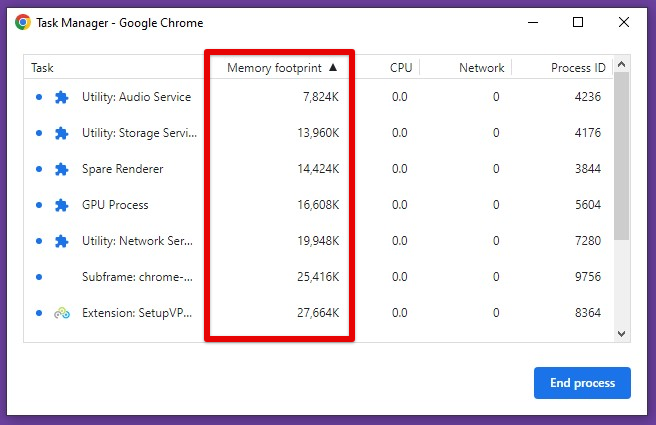
Task: Select the Extension: SetupVP... task
Action: 319,313
